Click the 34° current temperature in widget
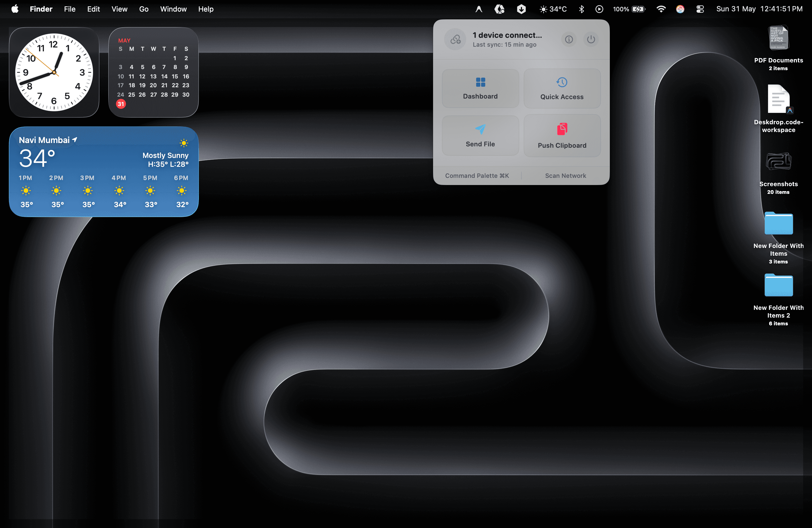The height and width of the screenshot is (528, 812). coord(37,159)
